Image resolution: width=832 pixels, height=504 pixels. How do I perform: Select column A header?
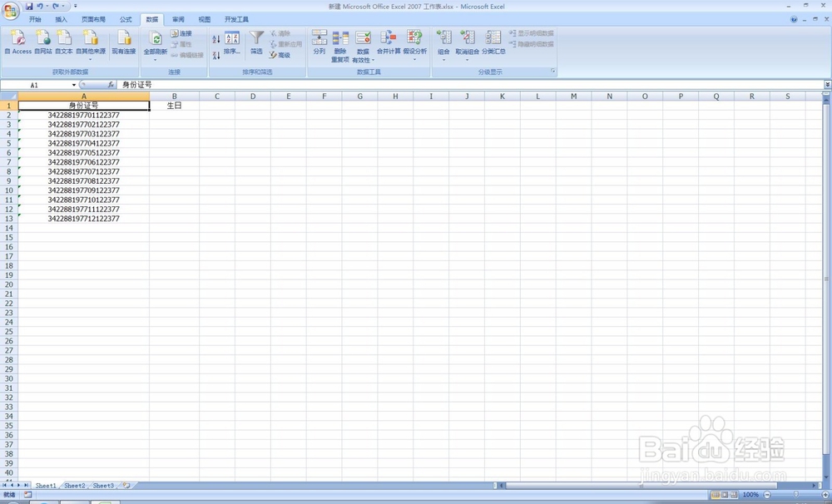[84, 96]
